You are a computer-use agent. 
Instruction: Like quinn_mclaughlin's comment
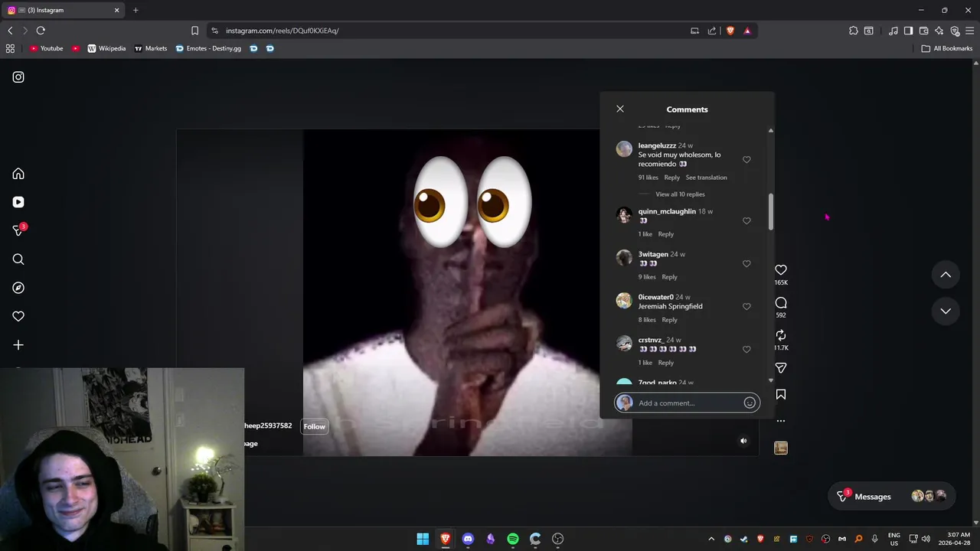[746, 220]
